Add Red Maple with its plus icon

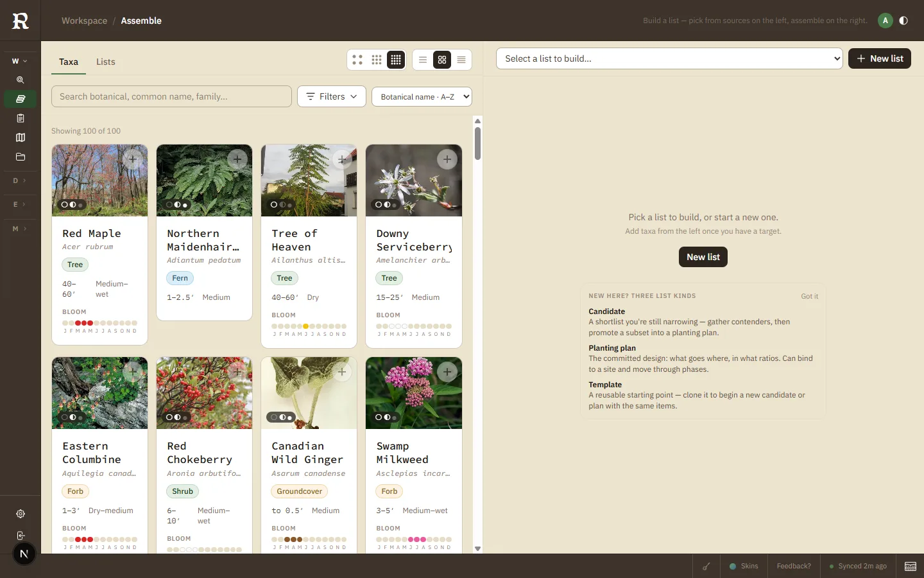pos(133,159)
